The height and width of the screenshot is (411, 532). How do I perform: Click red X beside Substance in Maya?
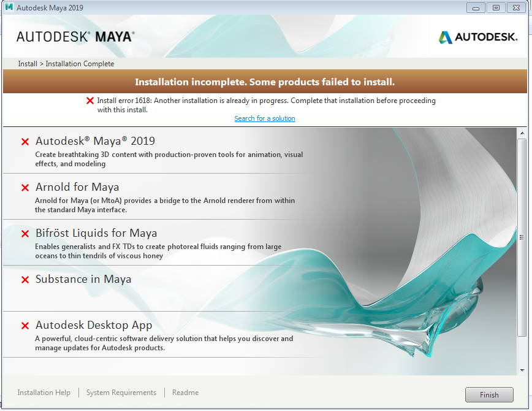click(25, 280)
